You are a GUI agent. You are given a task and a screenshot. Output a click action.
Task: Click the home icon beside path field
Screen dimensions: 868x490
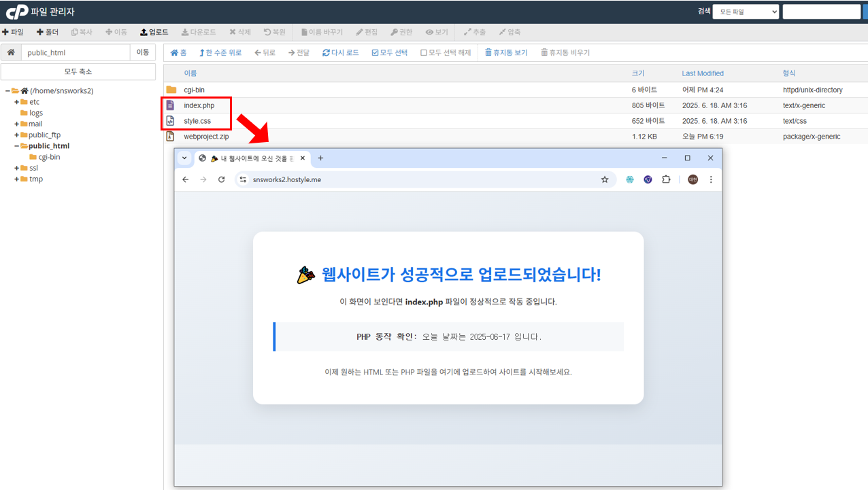pyautogui.click(x=11, y=52)
